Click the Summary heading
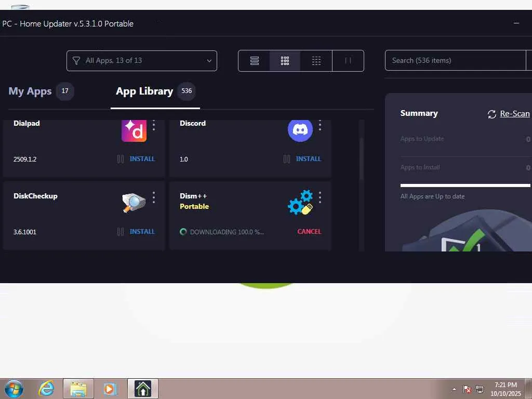Image resolution: width=532 pixels, height=399 pixels. (x=419, y=113)
